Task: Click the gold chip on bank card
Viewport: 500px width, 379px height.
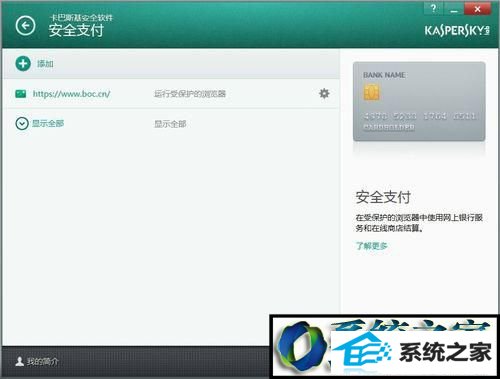Action: click(x=371, y=92)
